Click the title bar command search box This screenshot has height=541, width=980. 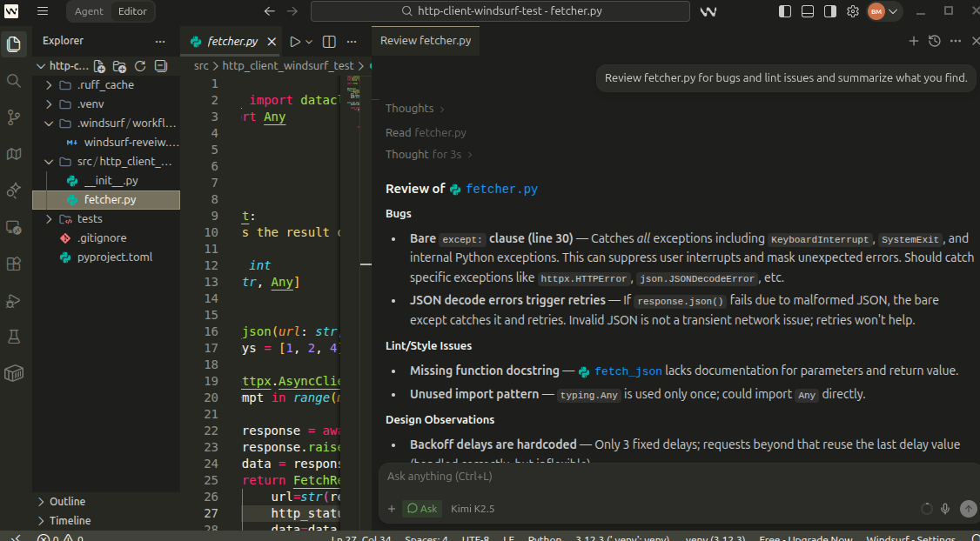click(500, 11)
